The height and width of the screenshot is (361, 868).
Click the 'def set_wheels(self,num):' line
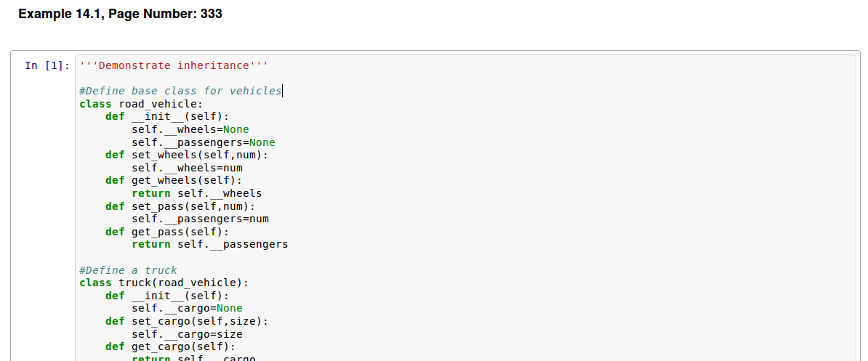point(187,155)
